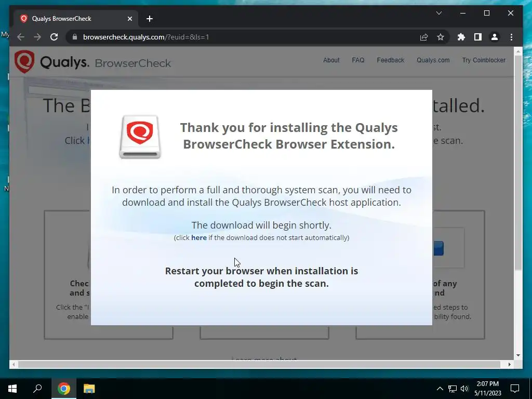
Task: Bookmark this tab with the star icon
Action: 441,37
